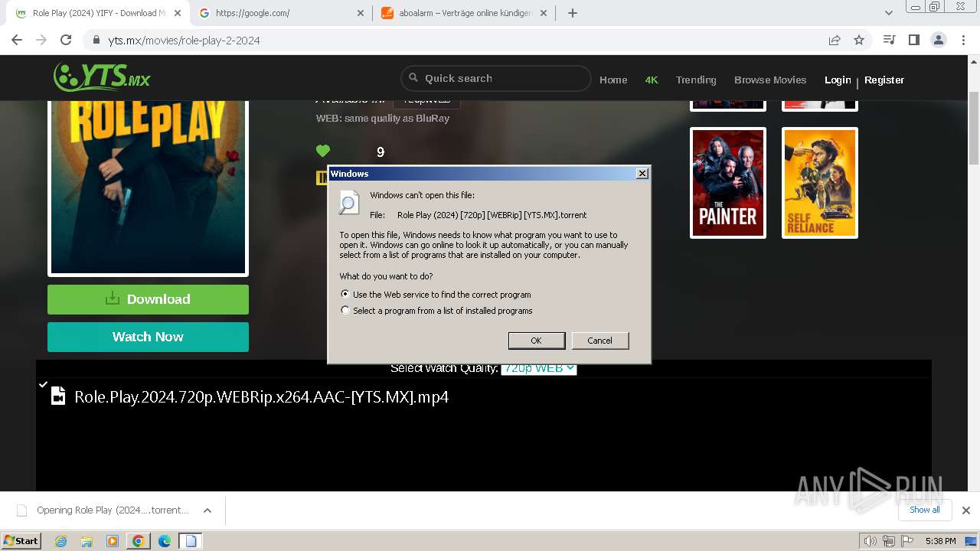The image size is (980, 551).
Task: Bookmark this page with the star icon
Action: pyautogui.click(x=859, y=40)
